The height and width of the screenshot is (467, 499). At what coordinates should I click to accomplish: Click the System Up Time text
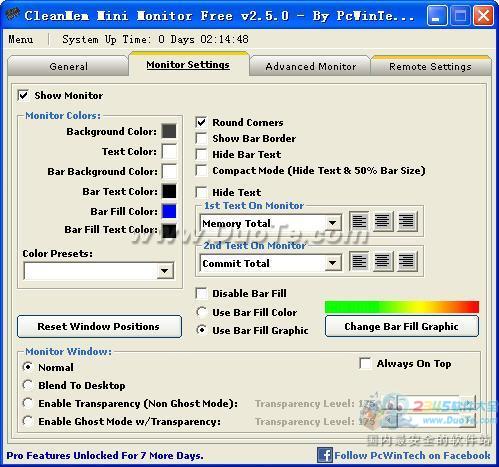[155, 39]
